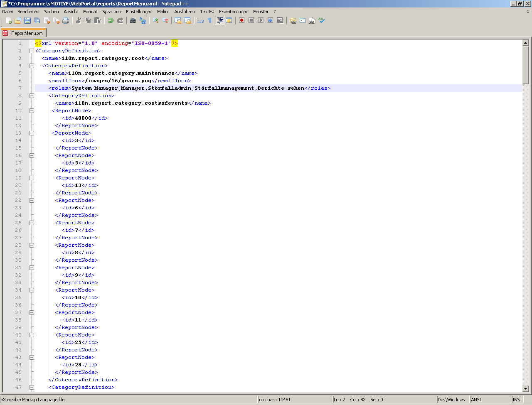The width and height of the screenshot is (532, 405).
Task: Open the Replace dialog icon
Action: pos(143,20)
